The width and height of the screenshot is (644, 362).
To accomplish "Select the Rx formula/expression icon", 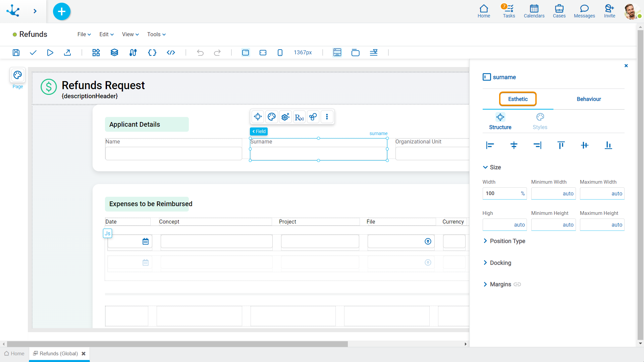I will pyautogui.click(x=299, y=117).
